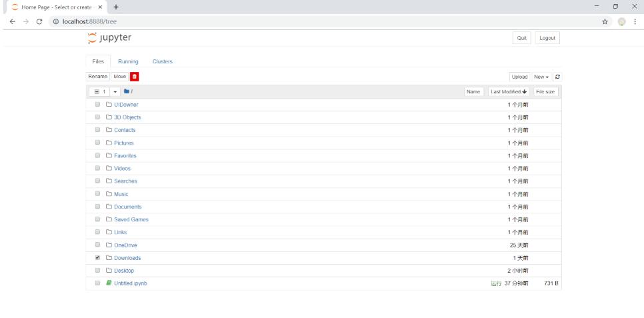Click the site info icon in address bar

(x=56, y=22)
